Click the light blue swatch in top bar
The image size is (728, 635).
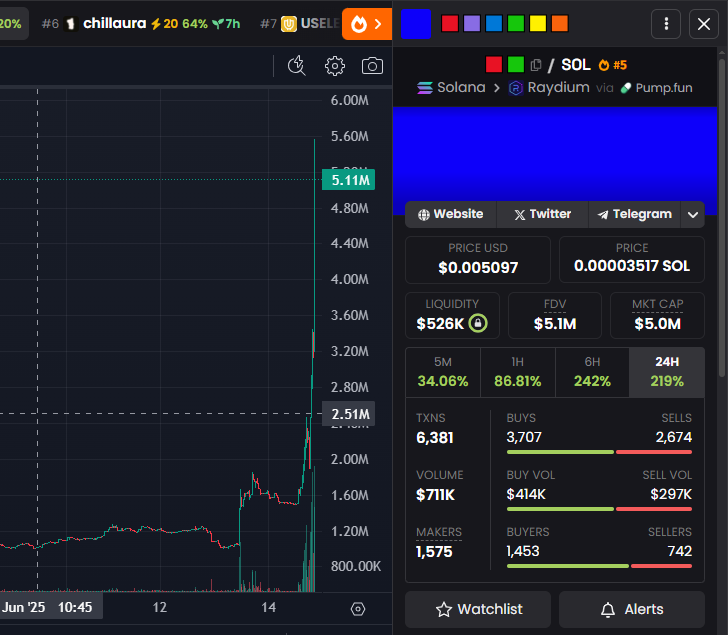pos(494,24)
